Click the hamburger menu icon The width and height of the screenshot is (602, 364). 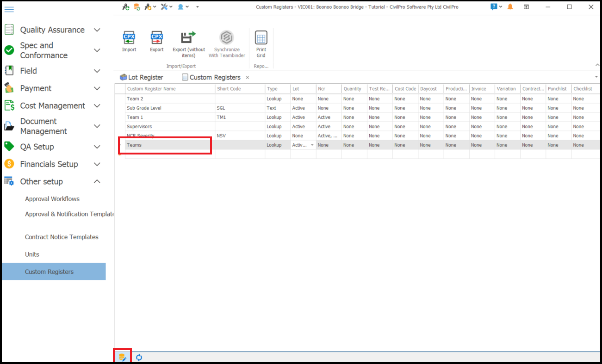[9, 10]
